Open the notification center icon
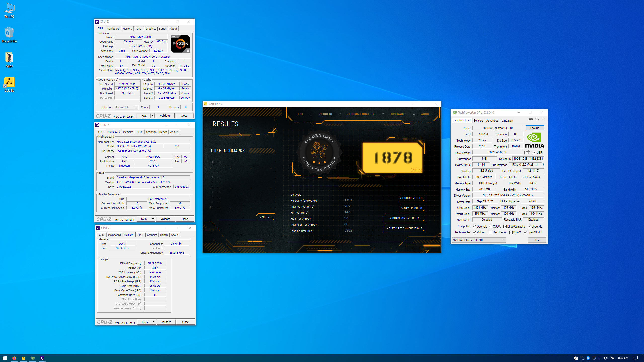 636,358
